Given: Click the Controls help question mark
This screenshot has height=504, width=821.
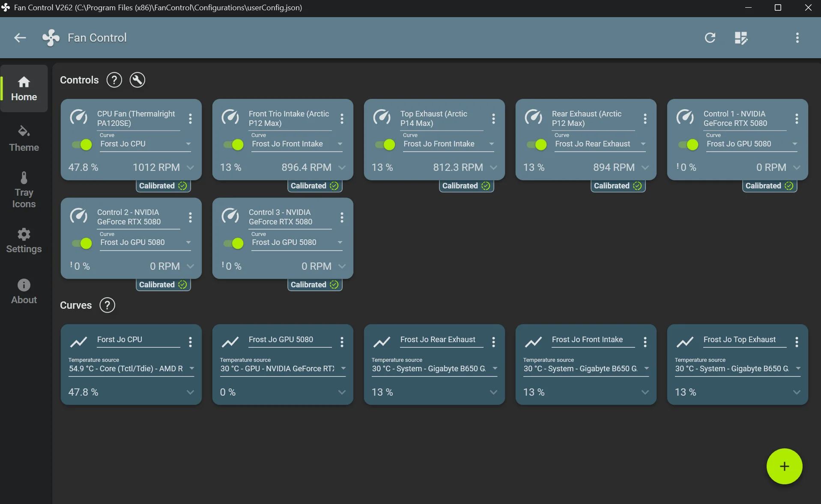Looking at the screenshot, I should 114,80.
